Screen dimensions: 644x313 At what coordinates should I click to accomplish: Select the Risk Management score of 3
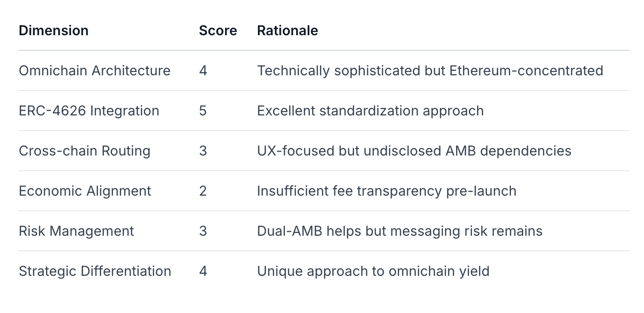203,231
